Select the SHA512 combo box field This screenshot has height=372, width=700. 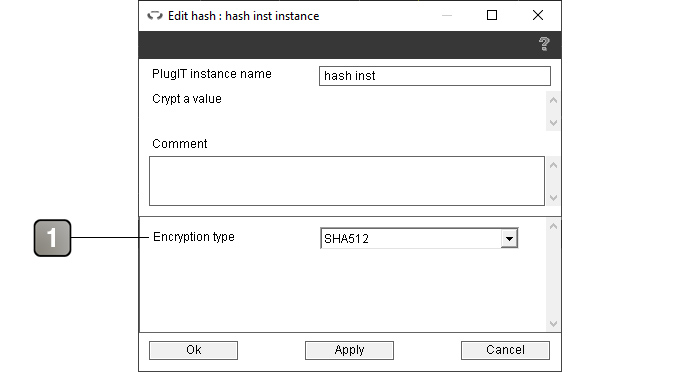coord(419,238)
